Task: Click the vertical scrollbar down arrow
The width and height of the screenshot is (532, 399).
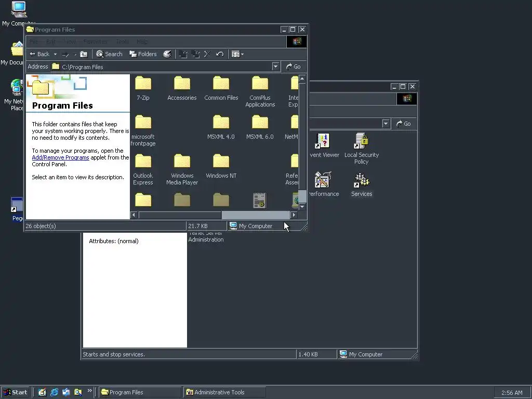Action: click(302, 206)
